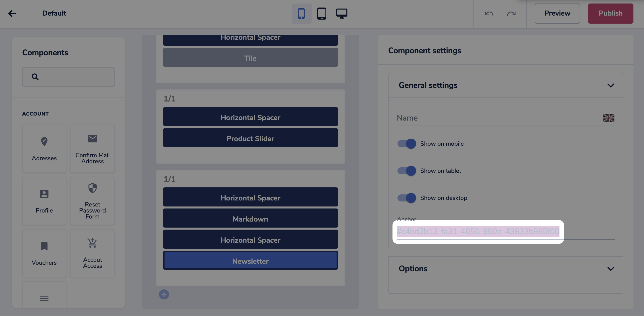Click the back arrow icon
Screen dimensions: 644x316
[12, 13]
